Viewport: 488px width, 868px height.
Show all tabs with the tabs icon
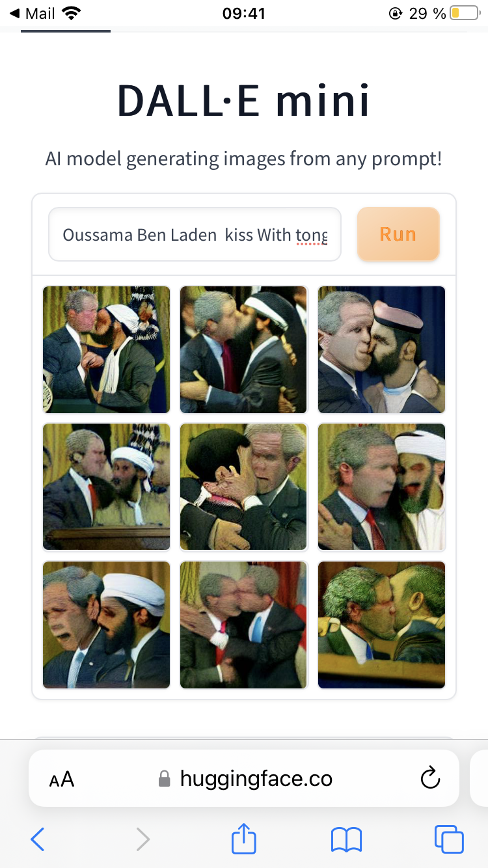coord(449,839)
